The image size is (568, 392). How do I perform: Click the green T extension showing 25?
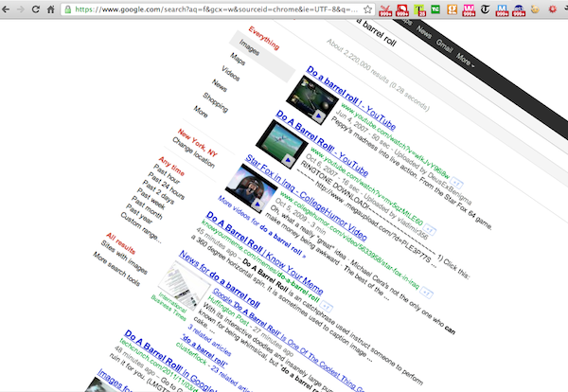pyautogui.click(x=419, y=10)
